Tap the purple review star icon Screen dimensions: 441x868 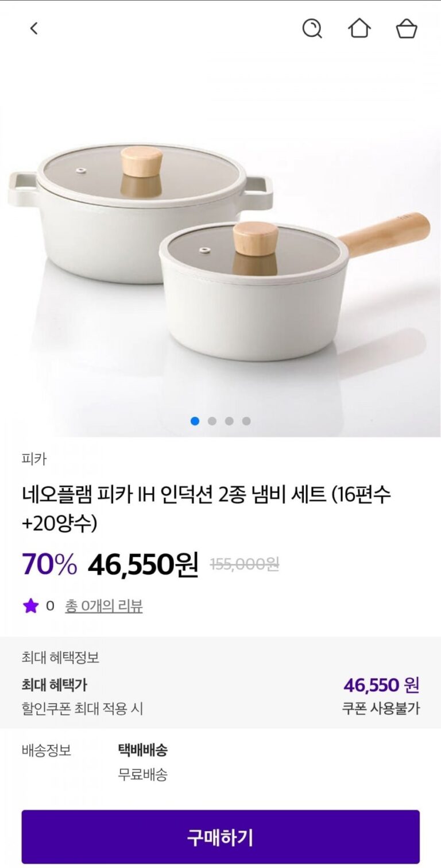click(31, 606)
